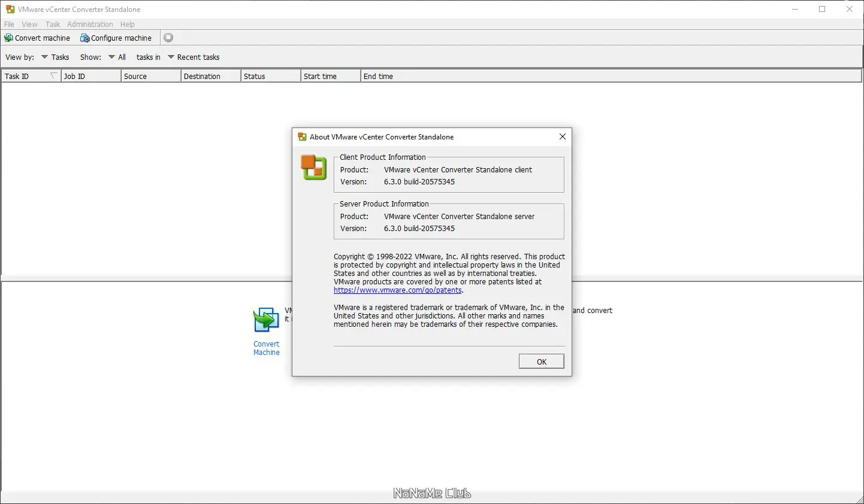Screen dimensions: 864x504
Task: Open the vmware.com patents link
Action: pyautogui.click(x=398, y=290)
